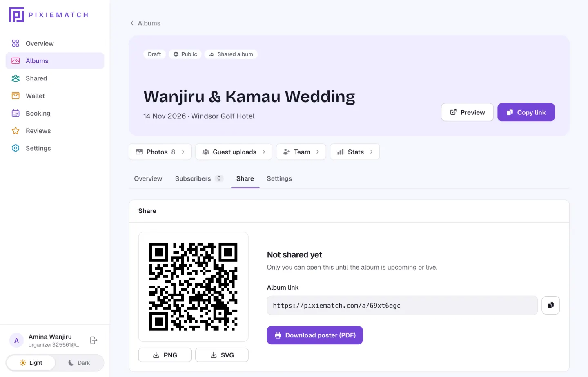The width and height of the screenshot is (588, 377).
Task: Click the purple Copy link button
Action: (x=526, y=112)
